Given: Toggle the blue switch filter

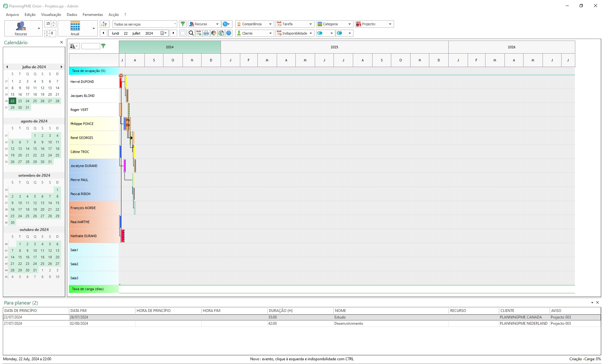Looking at the screenshot, I should (x=320, y=33).
